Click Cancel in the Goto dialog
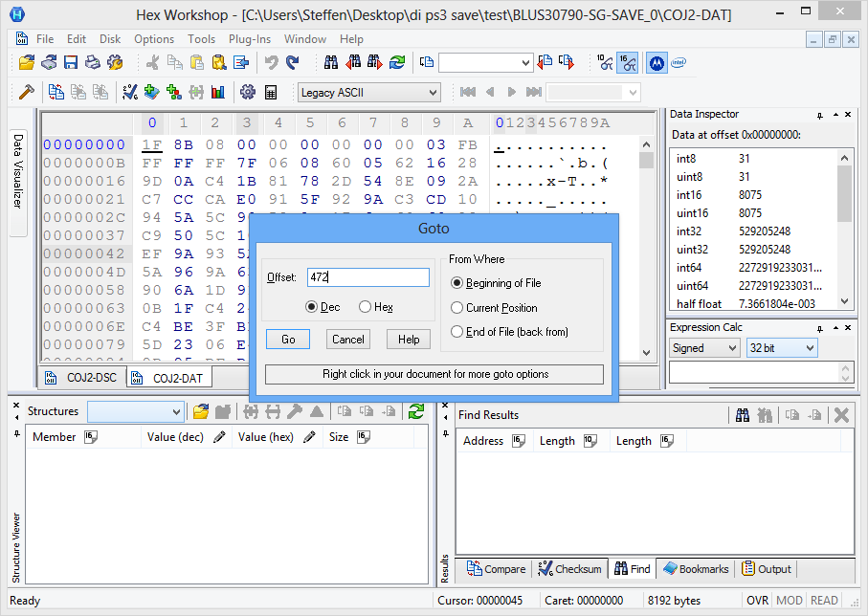The image size is (868, 616). 348,340
